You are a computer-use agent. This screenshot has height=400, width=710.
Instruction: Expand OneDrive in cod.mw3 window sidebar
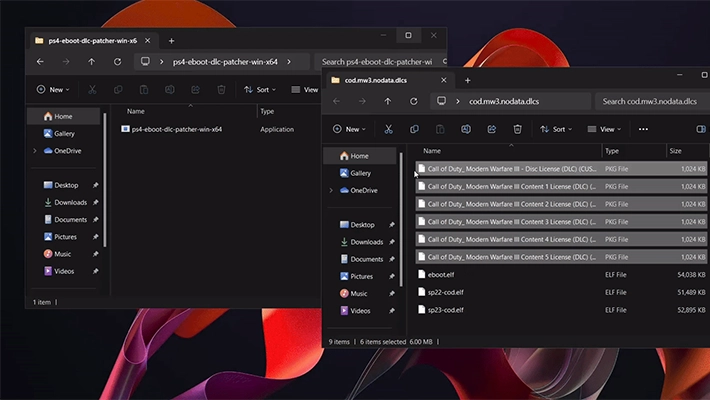pos(331,190)
